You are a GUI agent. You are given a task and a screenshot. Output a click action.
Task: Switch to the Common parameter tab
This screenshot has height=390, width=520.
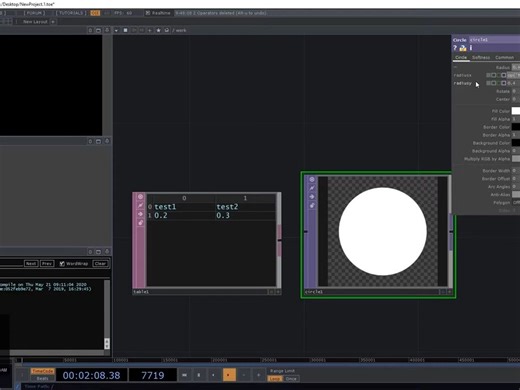click(x=504, y=57)
